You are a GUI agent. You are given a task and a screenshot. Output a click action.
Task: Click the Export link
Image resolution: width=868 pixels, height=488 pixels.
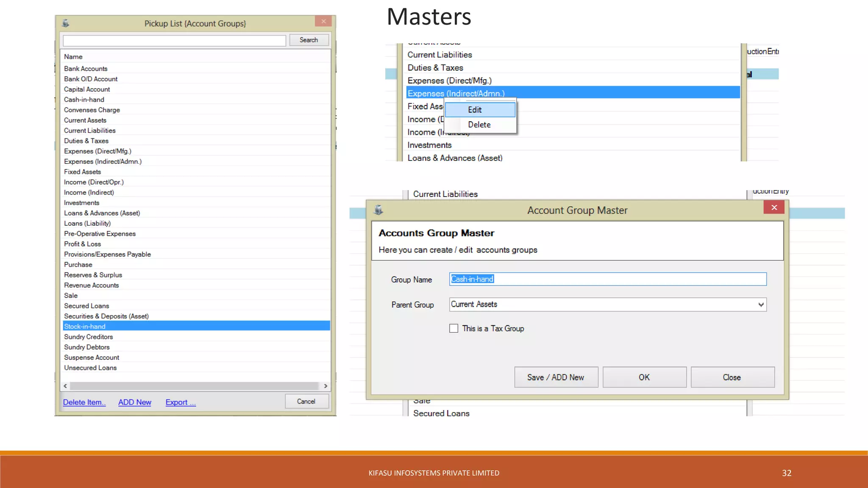(181, 402)
